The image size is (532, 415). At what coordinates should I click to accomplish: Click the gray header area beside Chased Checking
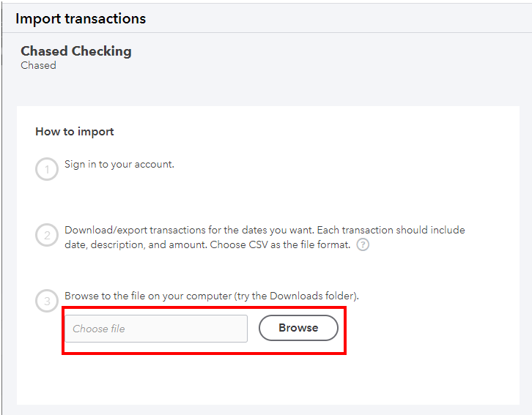coord(330,59)
